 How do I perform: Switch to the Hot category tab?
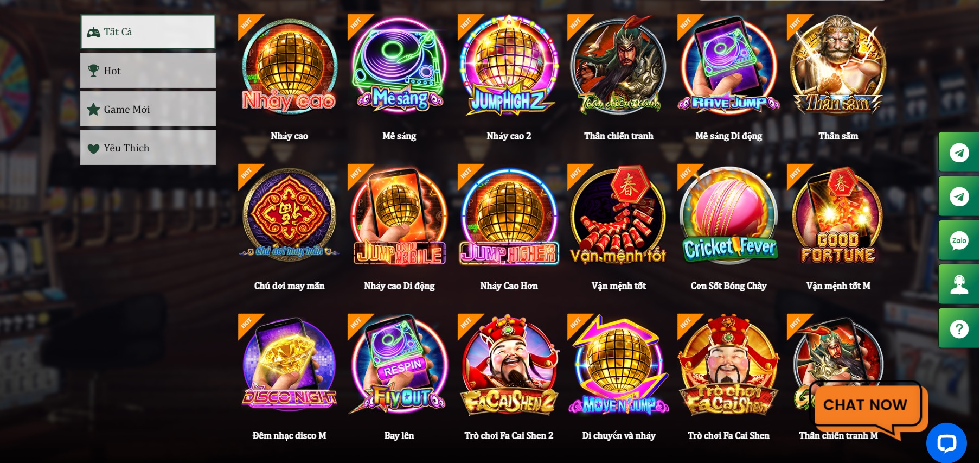click(148, 71)
